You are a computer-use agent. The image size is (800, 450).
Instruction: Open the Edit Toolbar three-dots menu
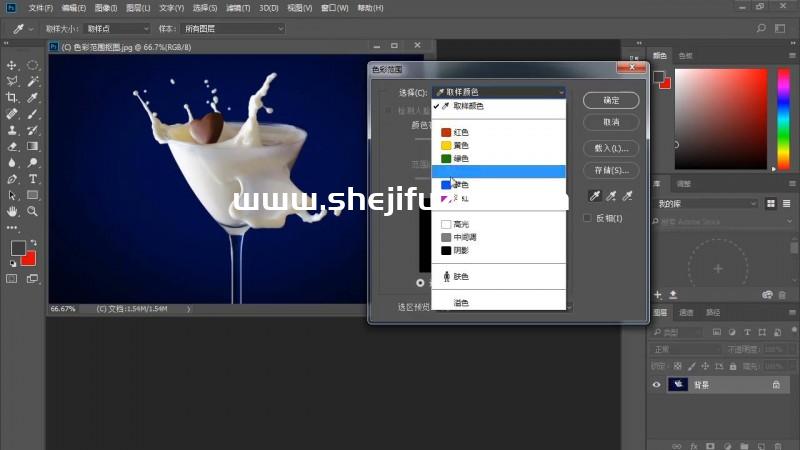pos(11,228)
